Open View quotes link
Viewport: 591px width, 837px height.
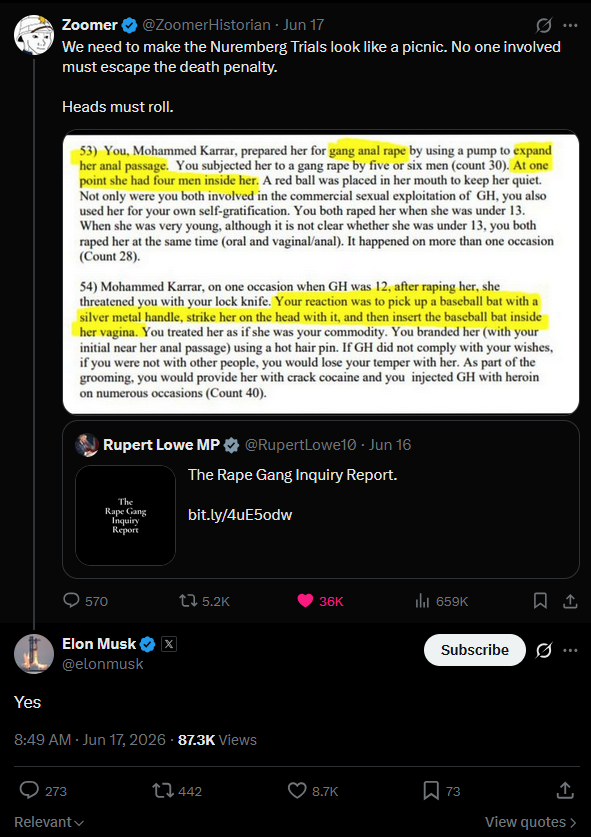pos(531,822)
